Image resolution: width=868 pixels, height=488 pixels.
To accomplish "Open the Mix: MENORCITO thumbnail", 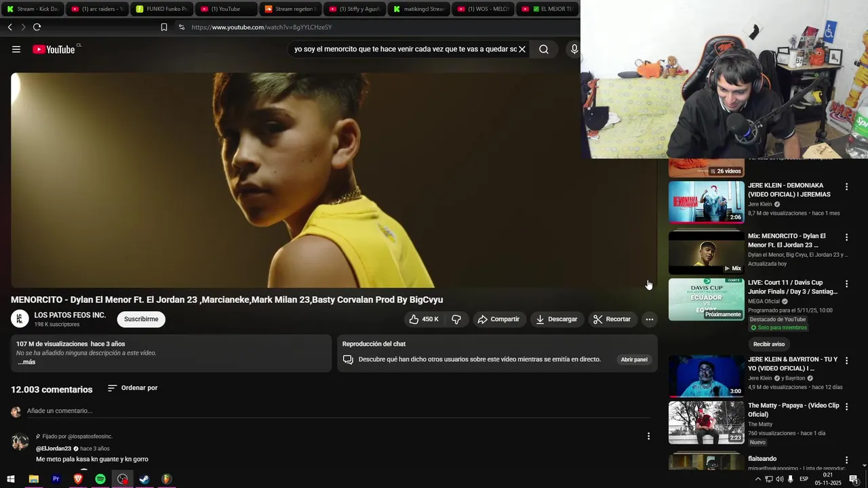I will tap(706, 253).
